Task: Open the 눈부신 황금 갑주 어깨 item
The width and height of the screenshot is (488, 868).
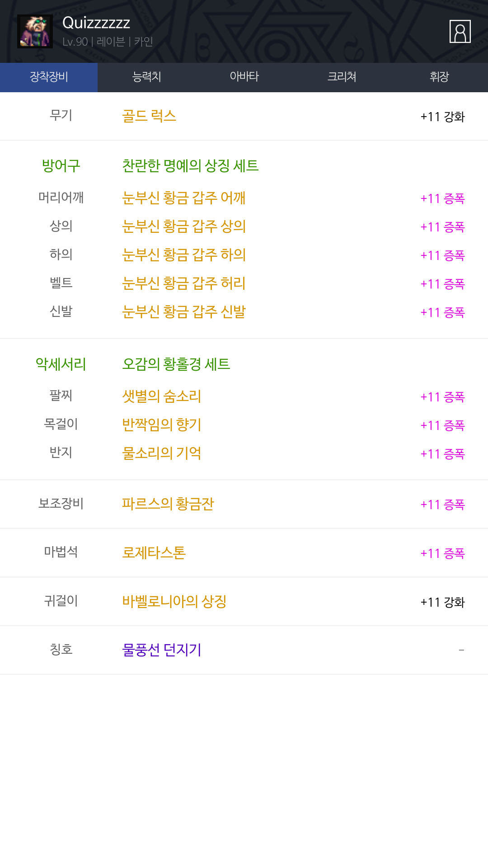Action: (184, 198)
